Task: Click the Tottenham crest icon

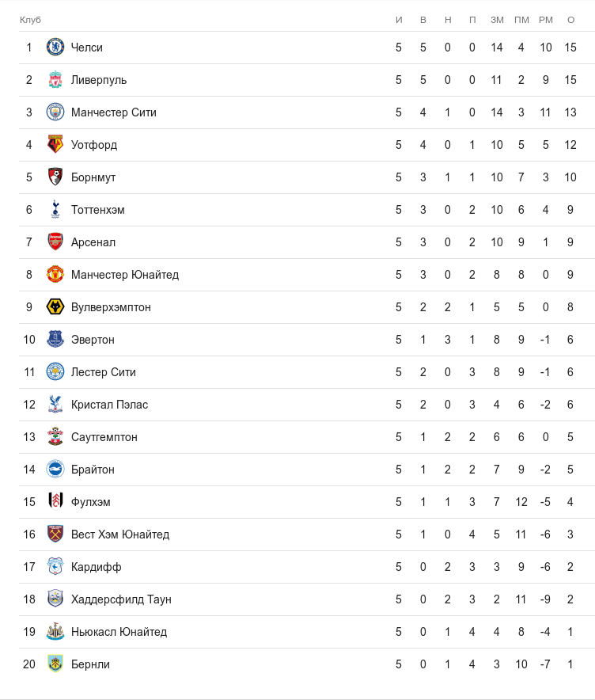Action: (55, 210)
